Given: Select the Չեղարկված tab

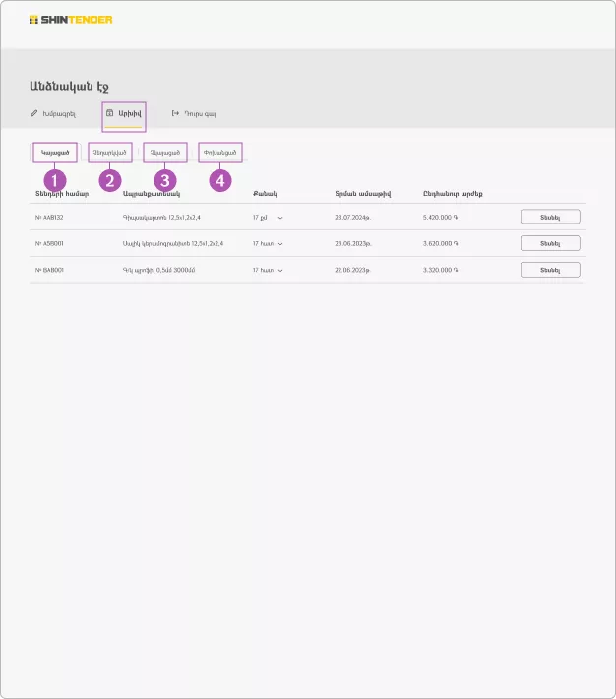Looking at the screenshot, I should [x=109, y=153].
